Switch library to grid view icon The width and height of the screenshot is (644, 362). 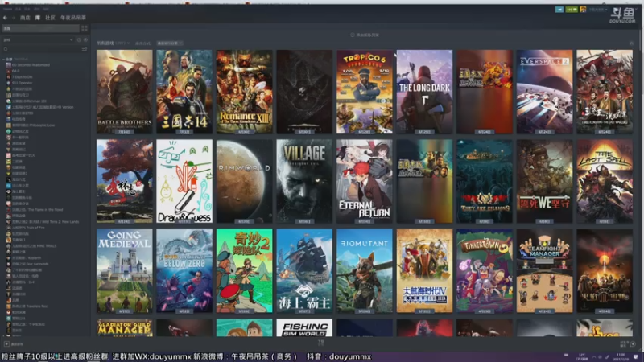(x=85, y=28)
